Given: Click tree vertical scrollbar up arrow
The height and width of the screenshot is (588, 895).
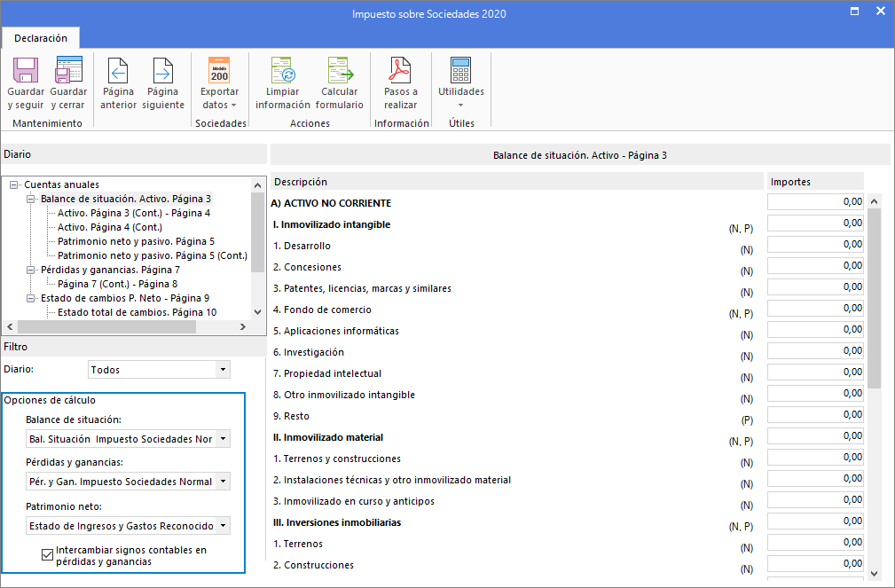Looking at the screenshot, I should pyautogui.click(x=257, y=185).
